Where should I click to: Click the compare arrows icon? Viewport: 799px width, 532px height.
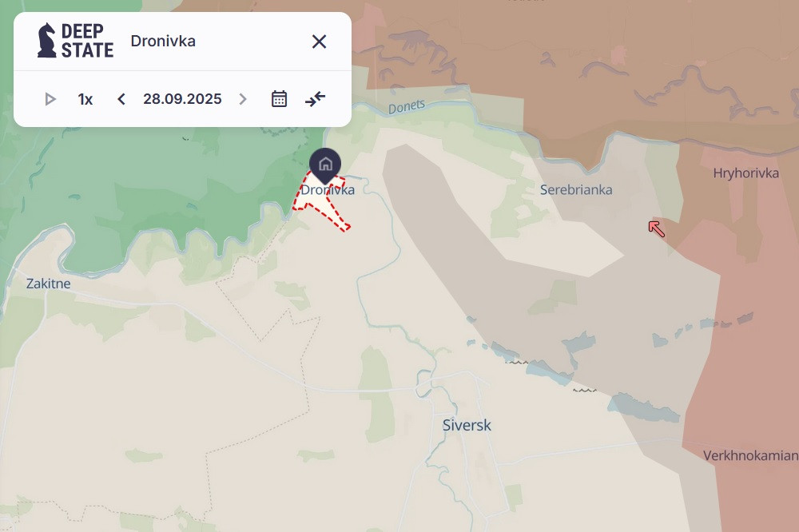pos(316,98)
